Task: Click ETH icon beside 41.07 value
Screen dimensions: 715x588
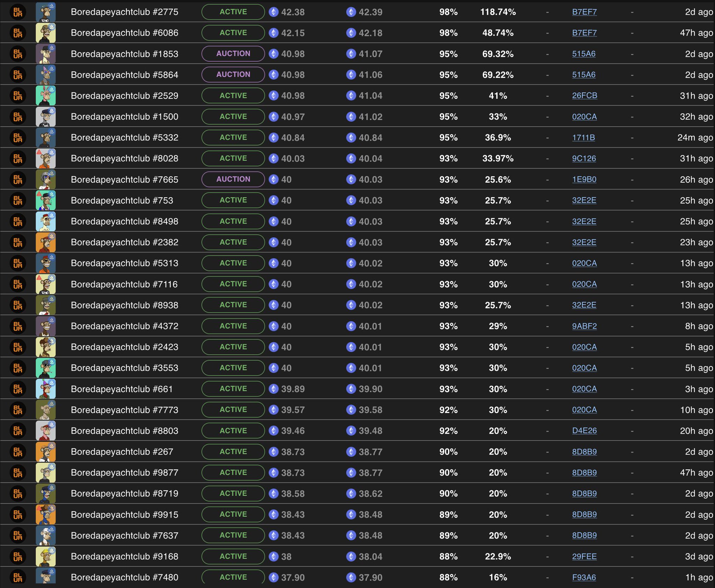Action: 351,54
